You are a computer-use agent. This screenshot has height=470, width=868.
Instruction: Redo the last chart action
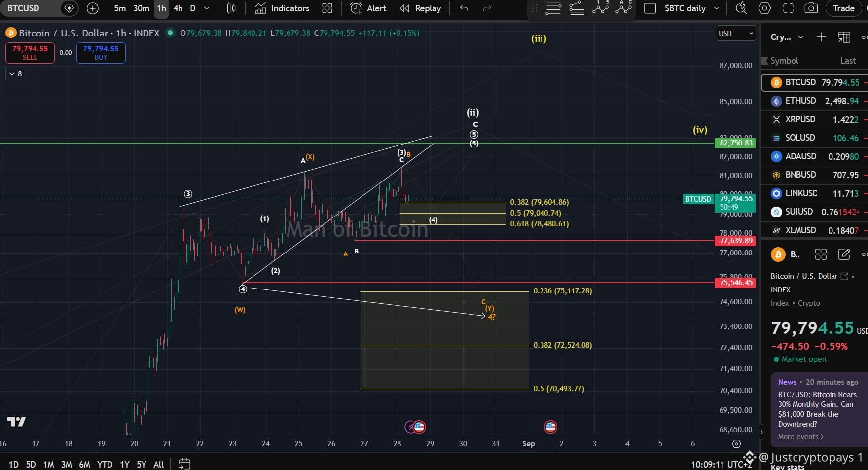click(x=487, y=8)
